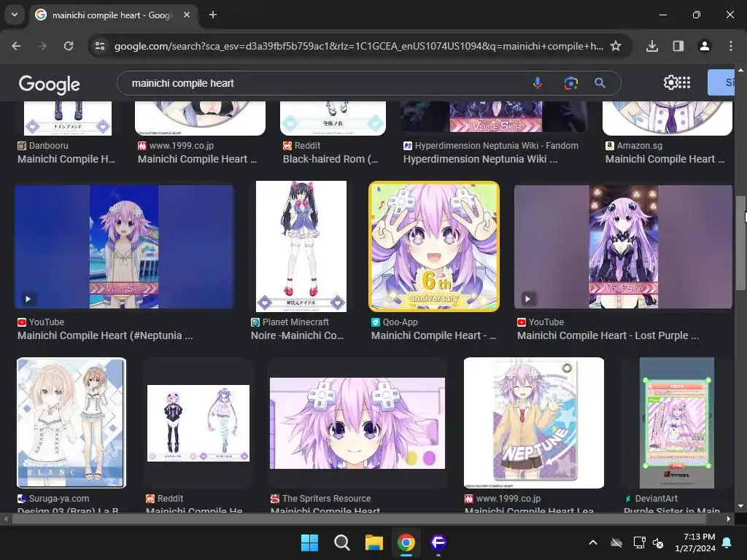Open the Chrome profile menu

point(705,46)
